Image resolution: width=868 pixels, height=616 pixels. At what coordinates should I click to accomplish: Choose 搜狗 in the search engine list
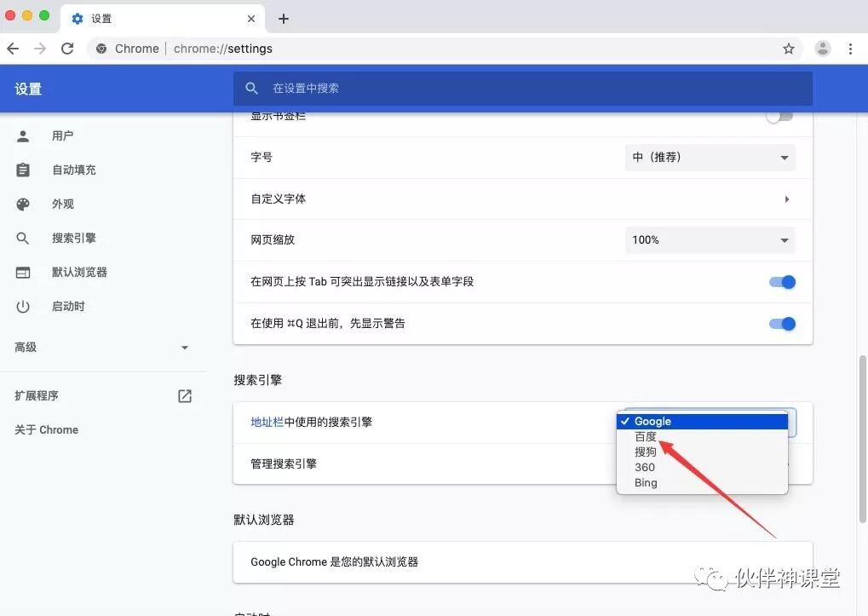click(x=702, y=452)
